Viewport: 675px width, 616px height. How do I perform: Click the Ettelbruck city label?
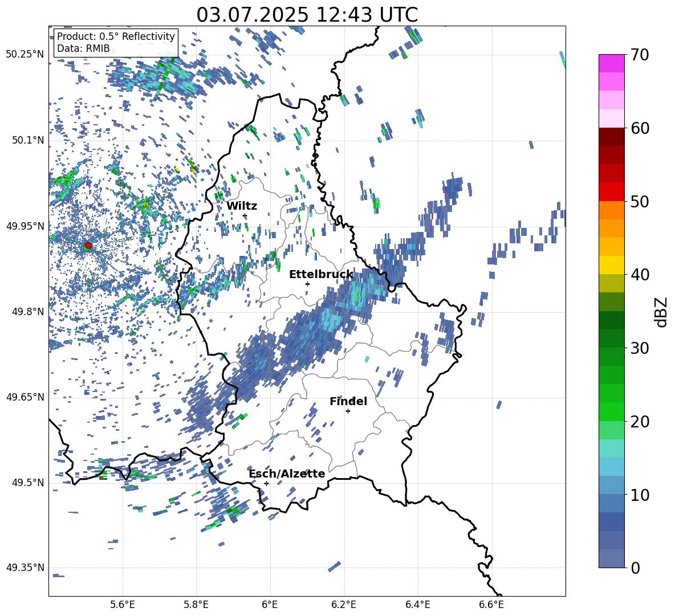click(x=321, y=275)
